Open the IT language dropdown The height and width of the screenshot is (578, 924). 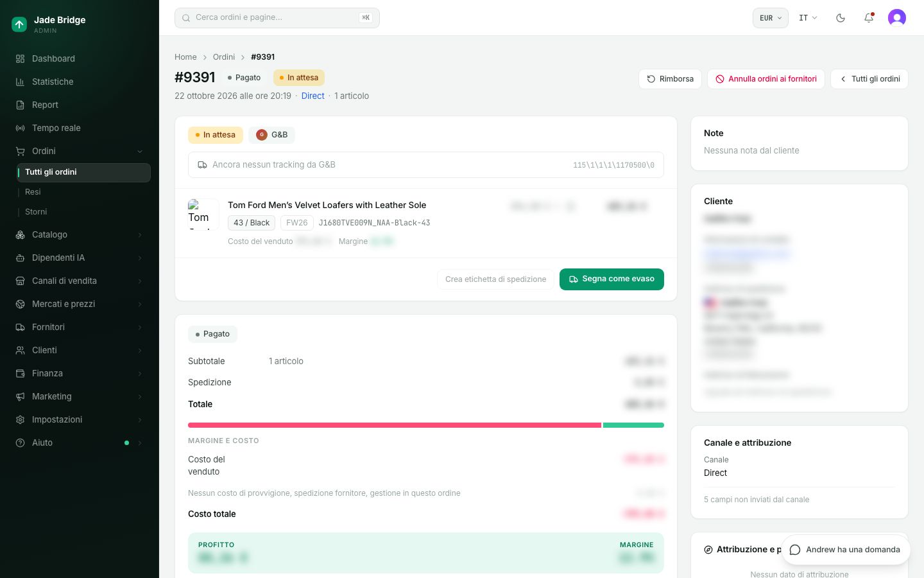click(x=808, y=18)
